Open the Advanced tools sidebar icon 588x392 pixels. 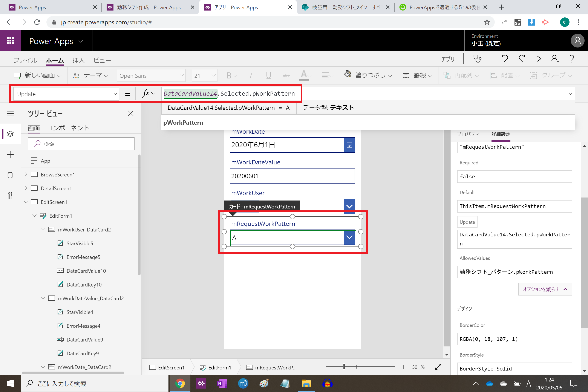pos(10,196)
